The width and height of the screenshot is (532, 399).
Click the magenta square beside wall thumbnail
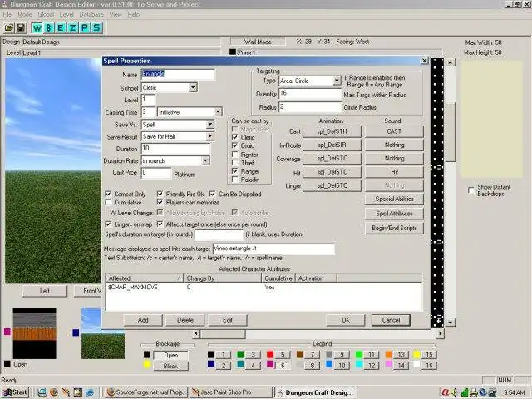coord(7,332)
